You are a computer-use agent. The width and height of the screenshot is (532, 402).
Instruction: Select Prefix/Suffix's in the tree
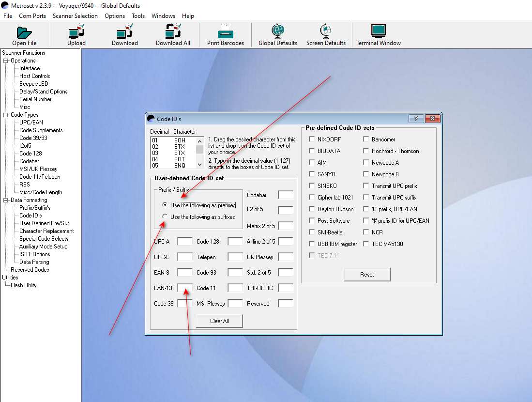[35, 208]
